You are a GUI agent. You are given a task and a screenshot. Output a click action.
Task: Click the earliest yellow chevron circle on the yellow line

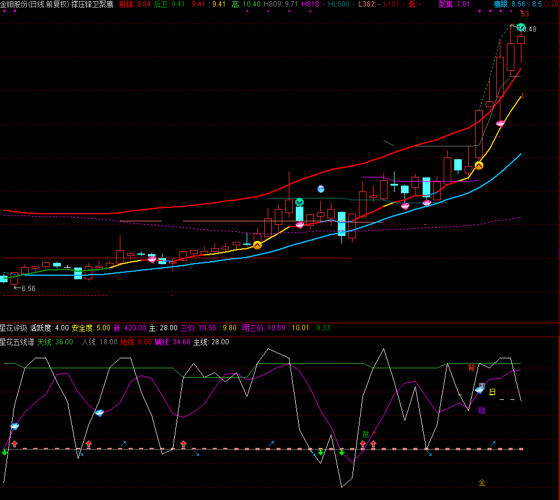[257, 245]
